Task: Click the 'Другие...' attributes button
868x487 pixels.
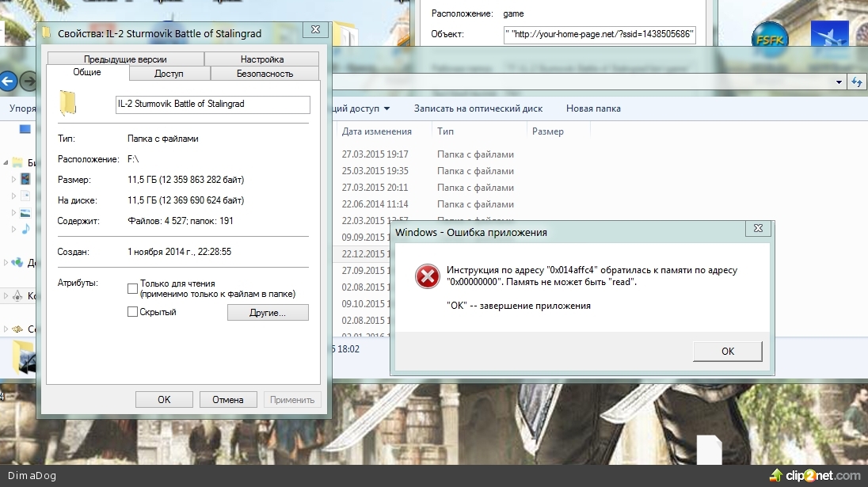Action: coord(268,313)
